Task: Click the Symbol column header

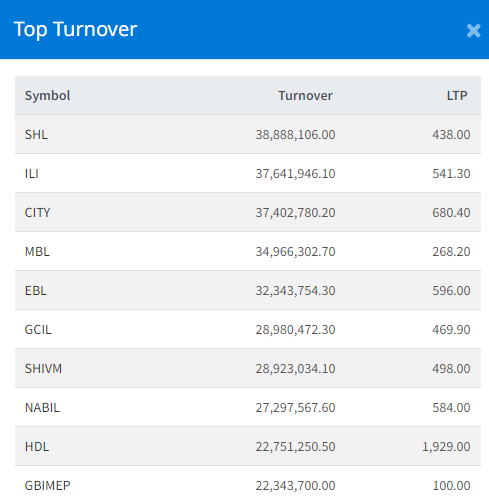Action: point(47,96)
